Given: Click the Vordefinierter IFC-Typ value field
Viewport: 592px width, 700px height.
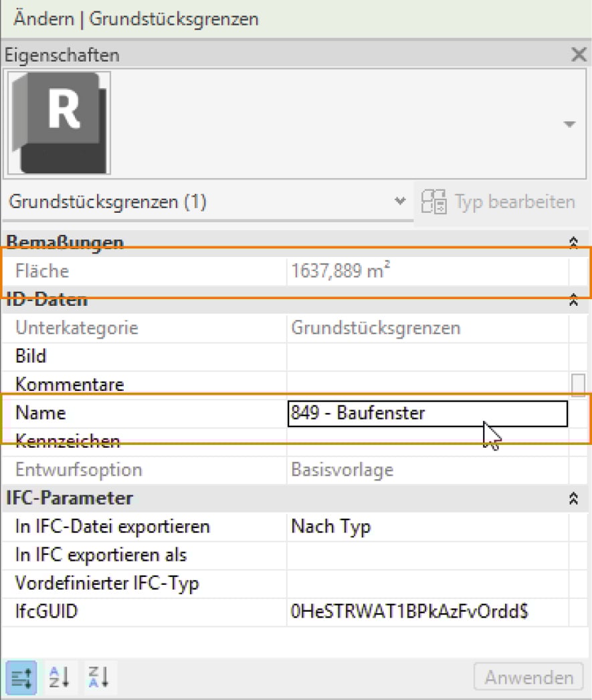Looking at the screenshot, I should point(427,584).
